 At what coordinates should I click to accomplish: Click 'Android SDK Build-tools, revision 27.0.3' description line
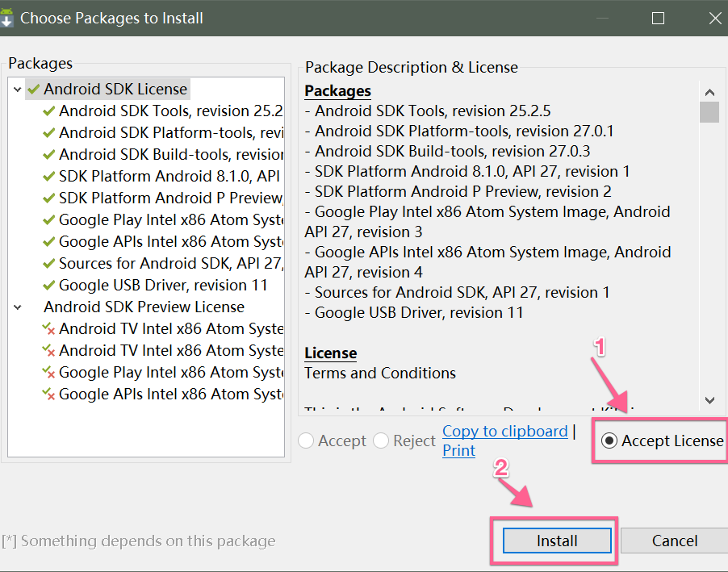pos(448,152)
